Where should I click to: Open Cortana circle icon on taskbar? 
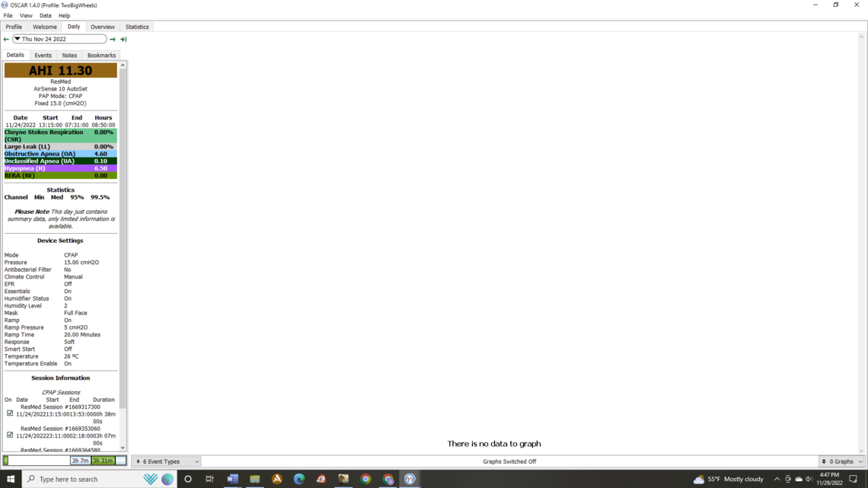(187, 479)
